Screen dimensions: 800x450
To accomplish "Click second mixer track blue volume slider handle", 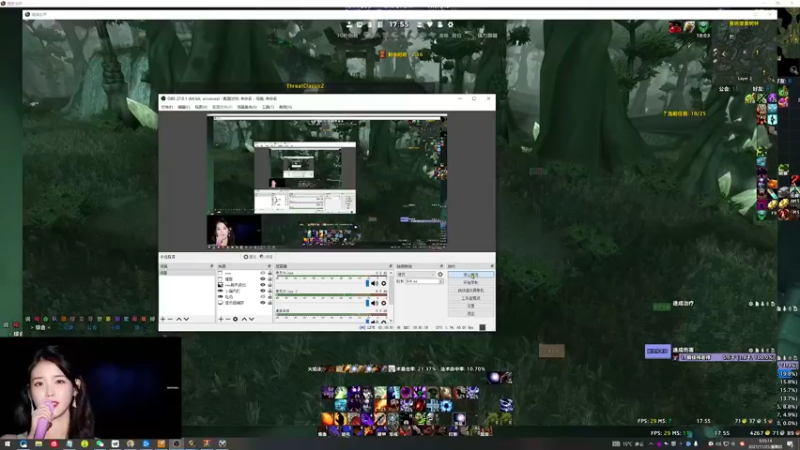I will click(367, 303).
